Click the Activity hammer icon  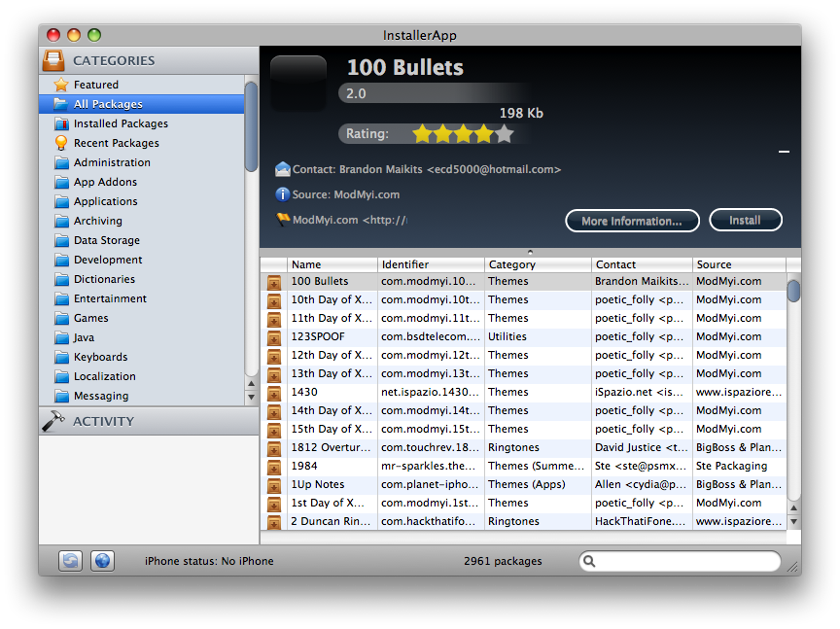(x=53, y=421)
